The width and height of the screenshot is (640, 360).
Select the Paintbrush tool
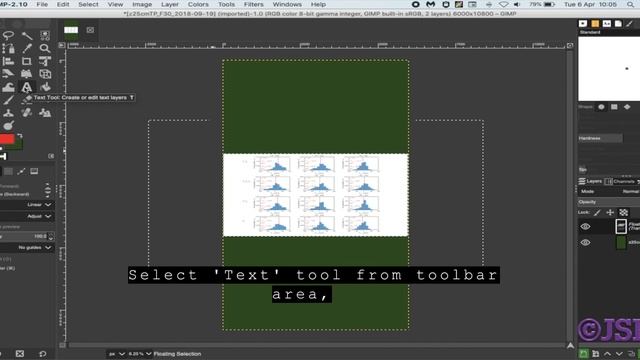[8, 100]
